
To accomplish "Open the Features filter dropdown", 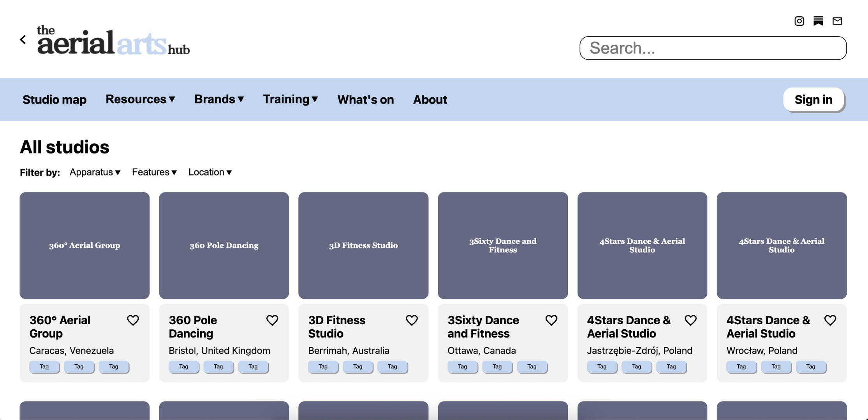I will [x=154, y=172].
